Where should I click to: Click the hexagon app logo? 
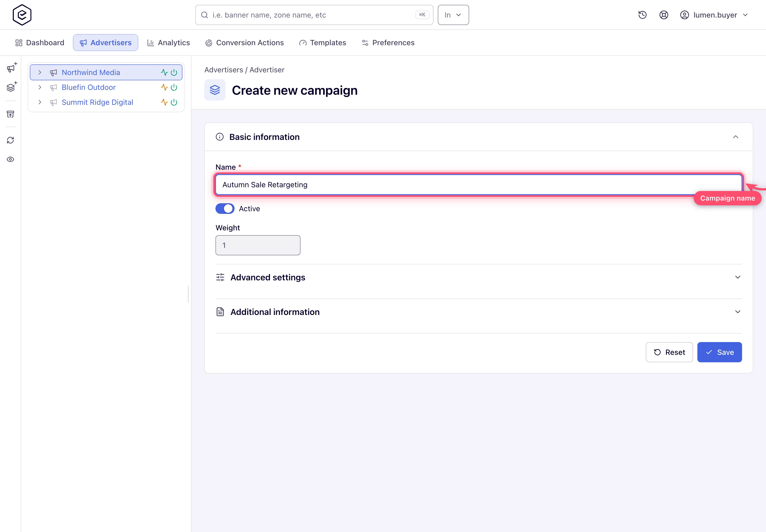tap(22, 15)
